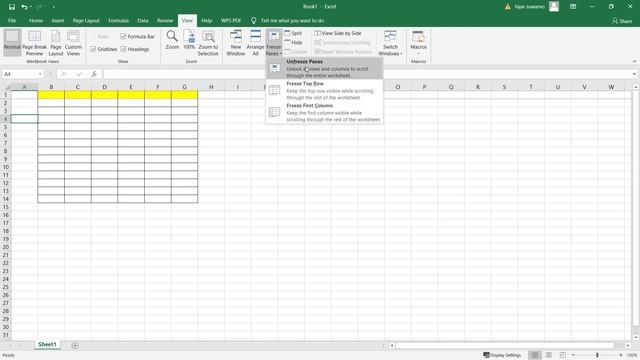
Task: Click the Insert Function fx icon
Action: click(94, 74)
